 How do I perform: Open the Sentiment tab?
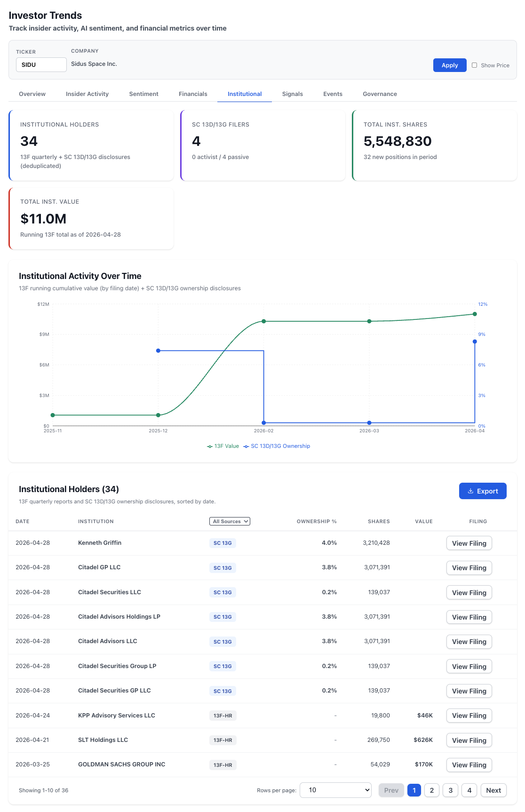click(143, 94)
